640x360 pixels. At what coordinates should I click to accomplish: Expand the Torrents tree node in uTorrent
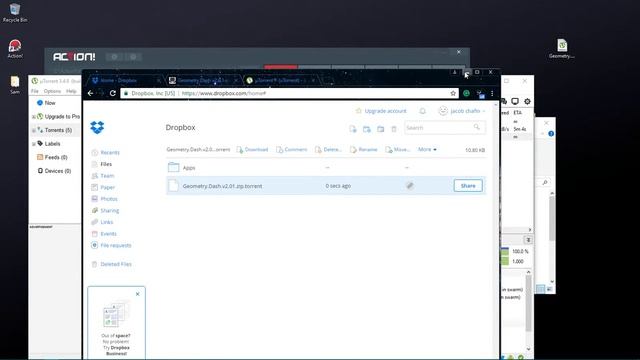(33, 130)
